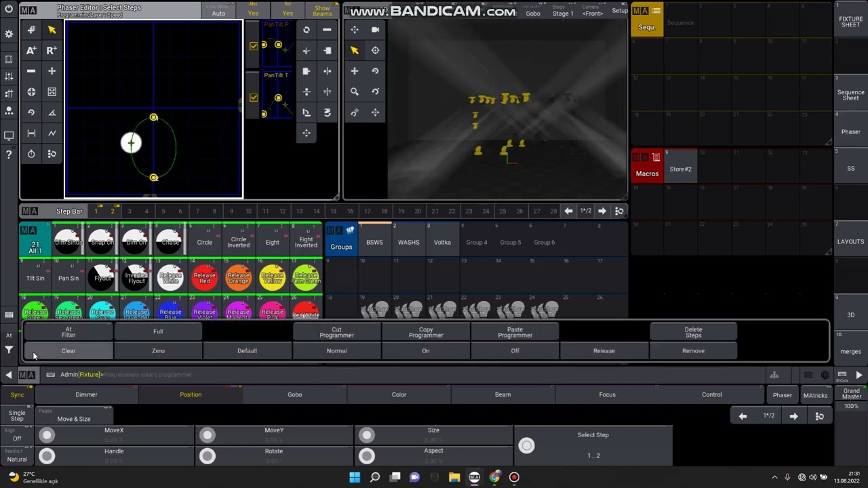Select step 2 in the Step Bar
Viewport: 868px width, 488px height.
(x=113, y=211)
